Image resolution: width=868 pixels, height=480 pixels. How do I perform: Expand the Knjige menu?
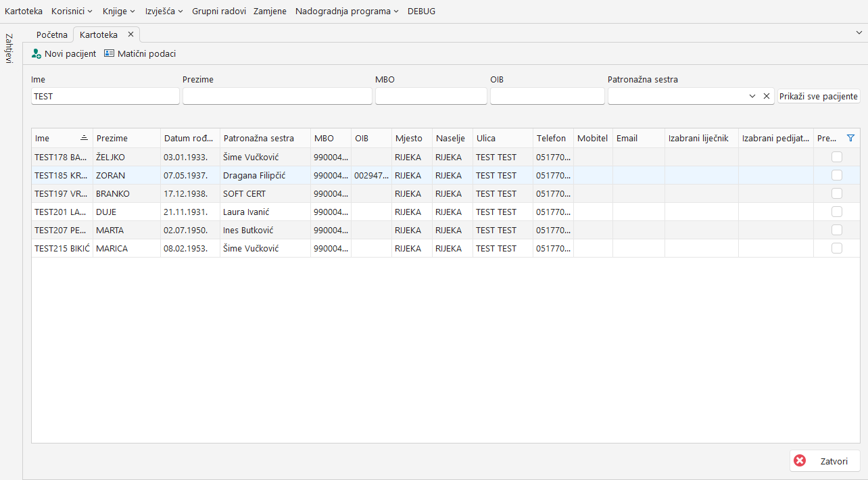pyautogui.click(x=119, y=11)
